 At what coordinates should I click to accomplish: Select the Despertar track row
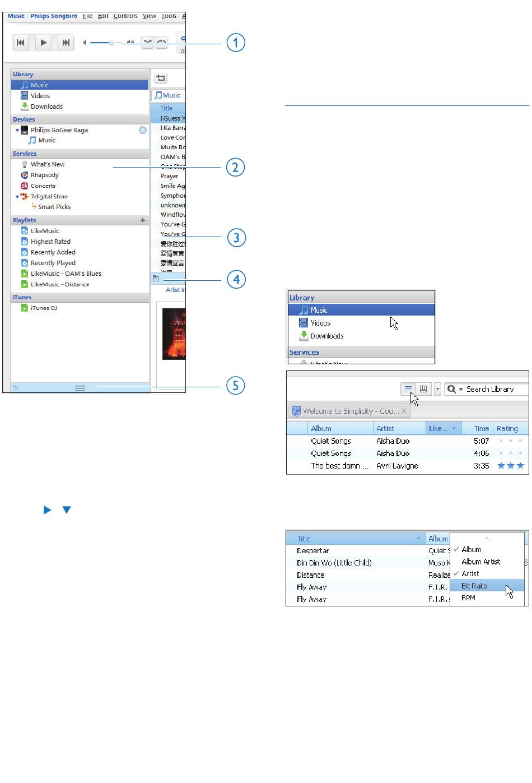(368, 551)
